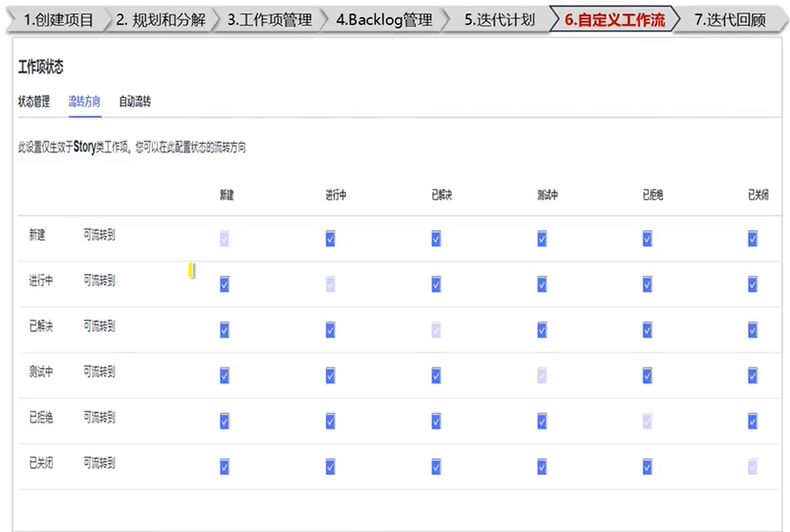Open step 1.创建项目 in the top bar
790x532 pixels.
point(58,20)
